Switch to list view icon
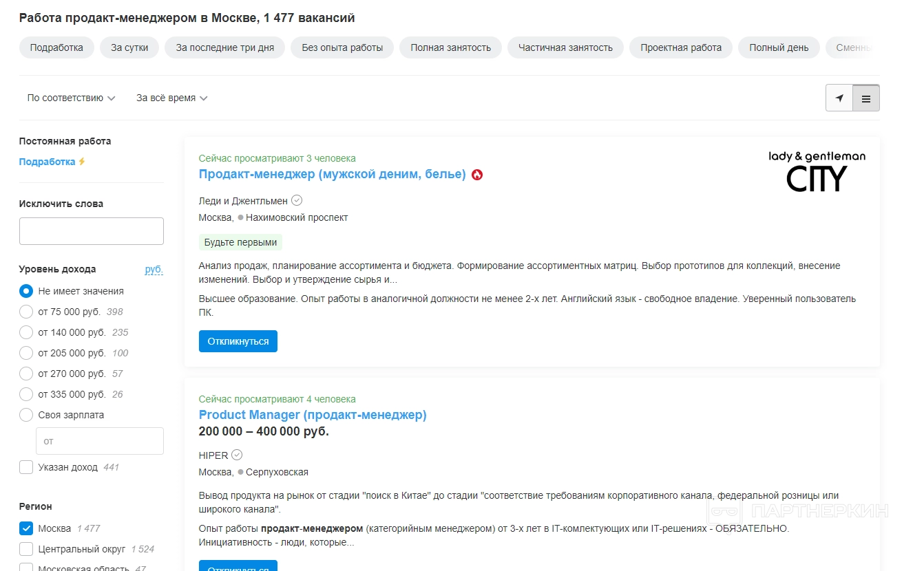Screen dimensions: 924x571 (x=866, y=98)
